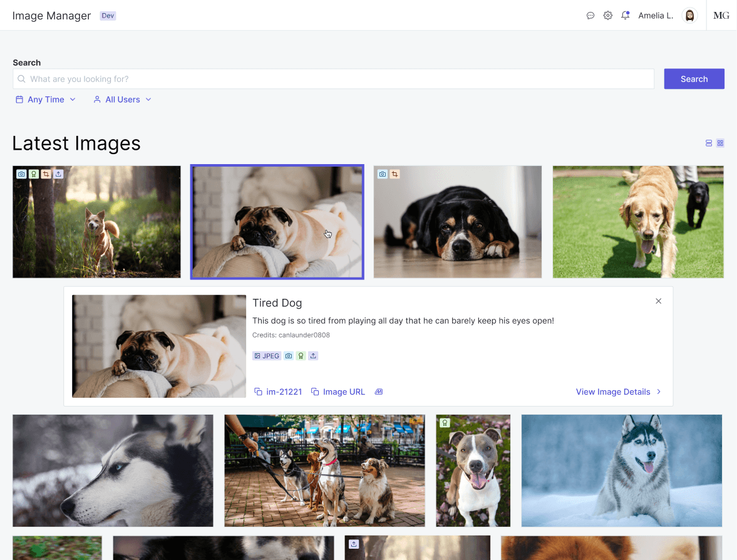Close the Tired Dog detail panel
The image size is (737, 560).
tap(658, 301)
